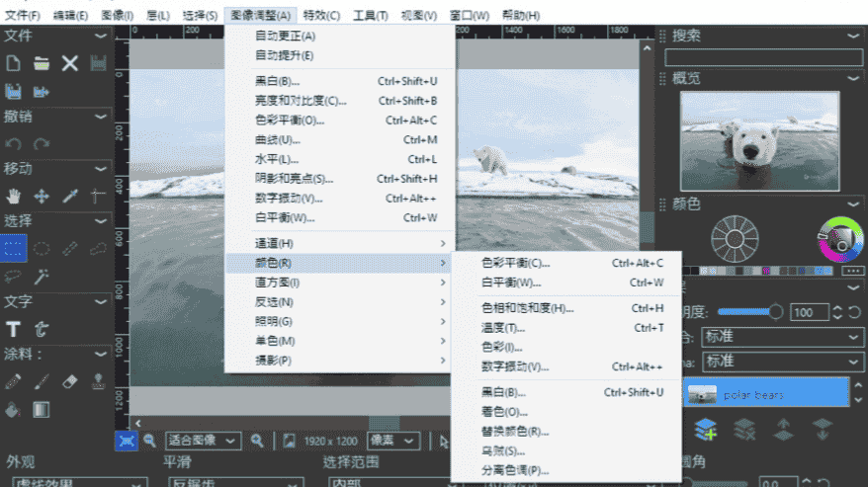Click the opacity value field showing 100
868x487 pixels.
pyautogui.click(x=809, y=313)
